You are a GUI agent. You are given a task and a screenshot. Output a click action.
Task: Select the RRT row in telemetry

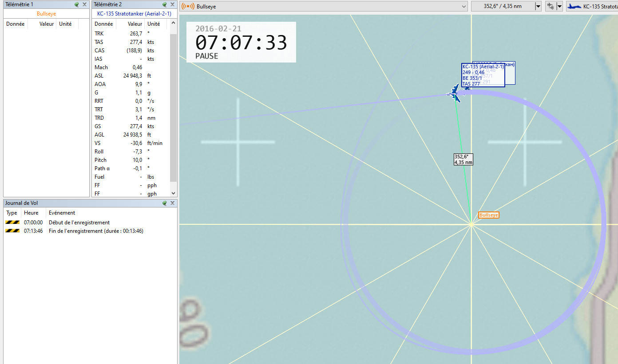pos(131,101)
